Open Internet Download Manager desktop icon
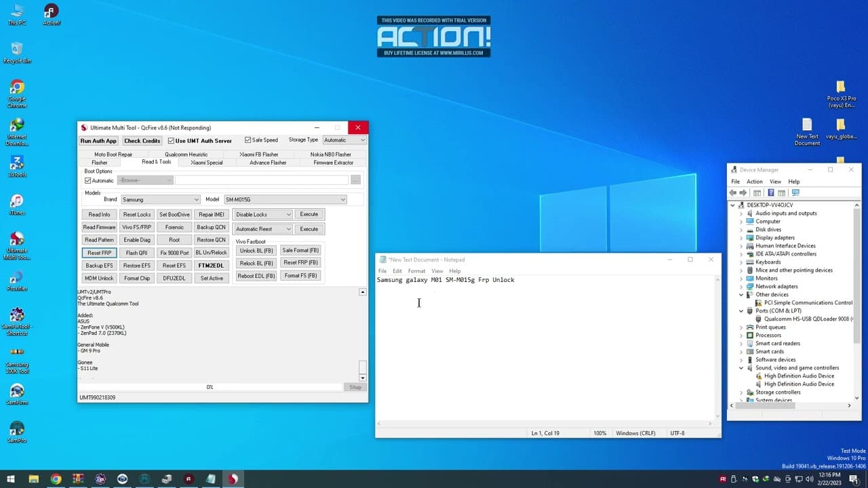 pyautogui.click(x=17, y=132)
